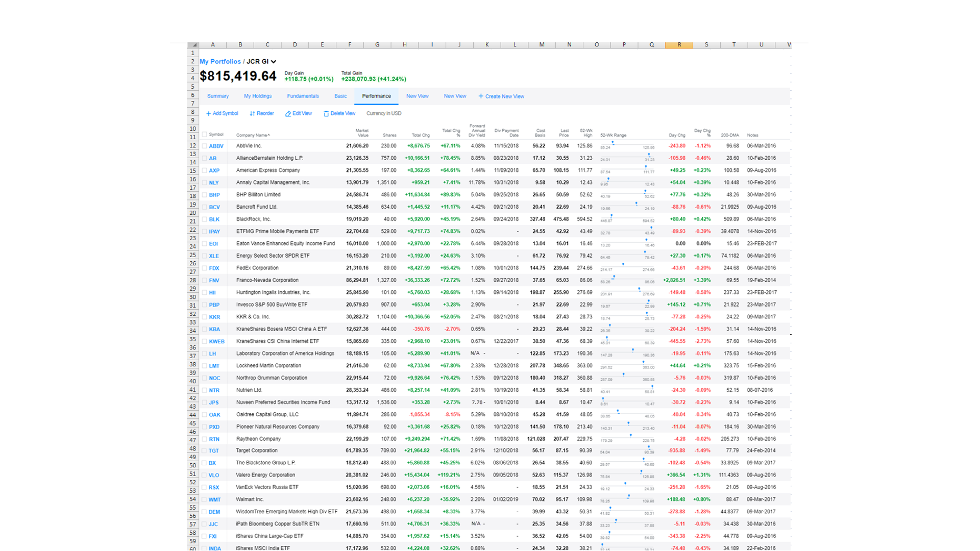
Task: Click Create New View
Action: point(501,96)
